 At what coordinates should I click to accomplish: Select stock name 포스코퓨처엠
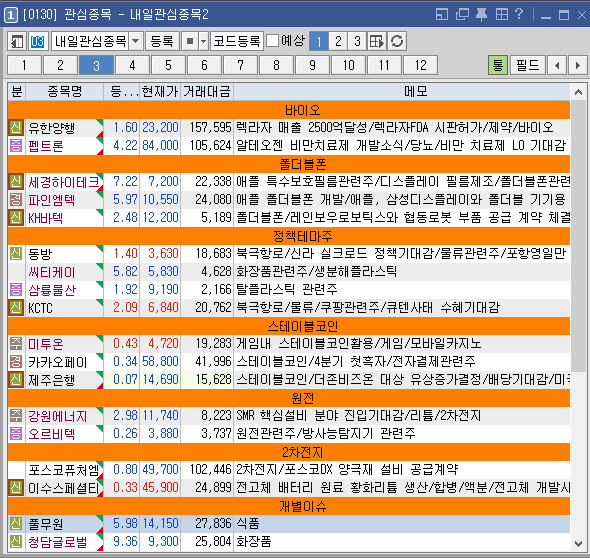pos(64,470)
